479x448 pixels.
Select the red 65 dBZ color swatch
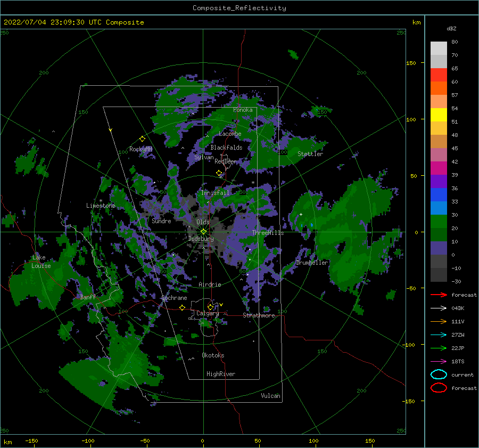[439, 75]
